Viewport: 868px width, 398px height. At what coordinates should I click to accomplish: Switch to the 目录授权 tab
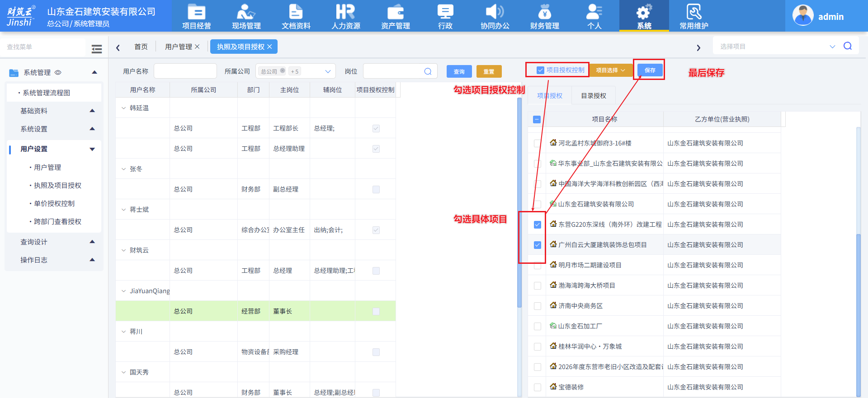click(x=594, y=95)
